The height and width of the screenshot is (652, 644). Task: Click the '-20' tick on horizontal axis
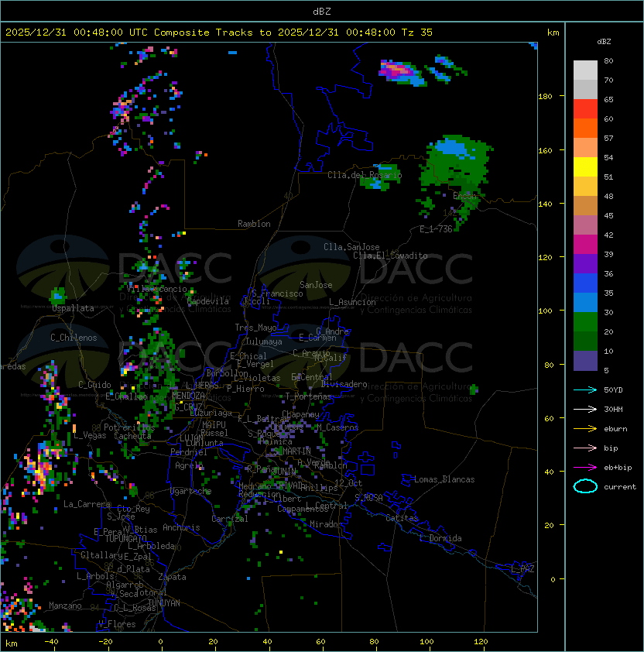[105, 642]
